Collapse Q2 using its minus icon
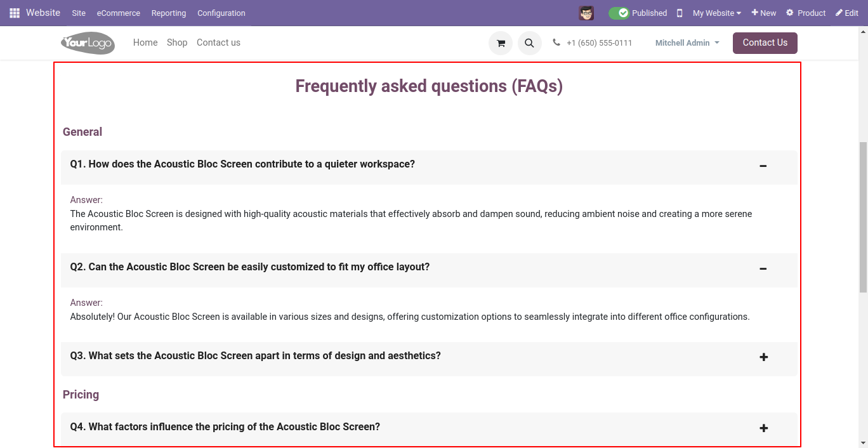 click(763, 269)
